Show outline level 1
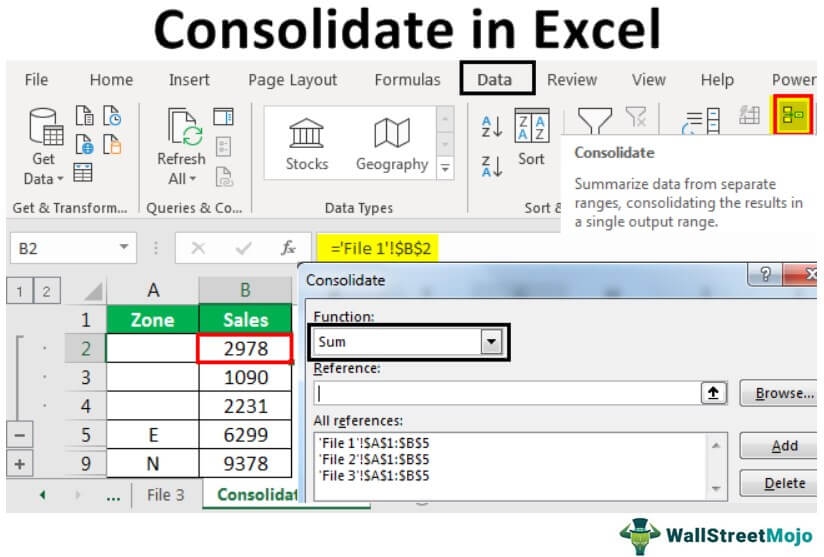 (x=19, y=291)
